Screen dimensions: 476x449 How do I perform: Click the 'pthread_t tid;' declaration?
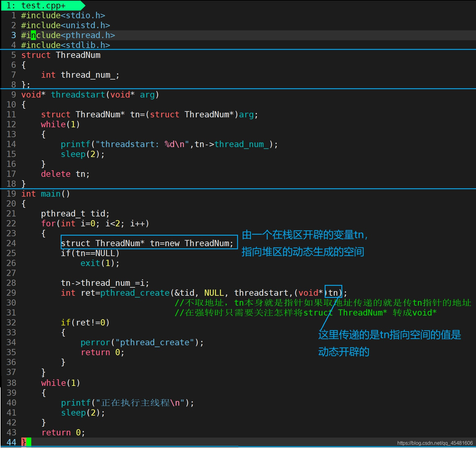[75, 214]
